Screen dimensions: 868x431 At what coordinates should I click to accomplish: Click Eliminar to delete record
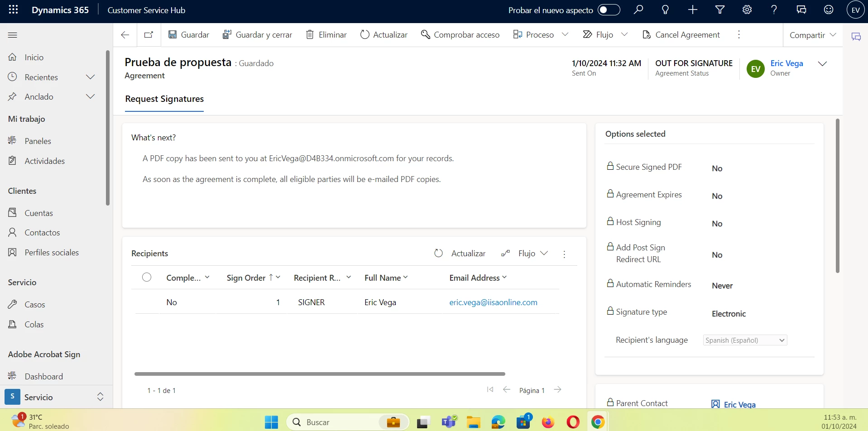coord(326,35)
